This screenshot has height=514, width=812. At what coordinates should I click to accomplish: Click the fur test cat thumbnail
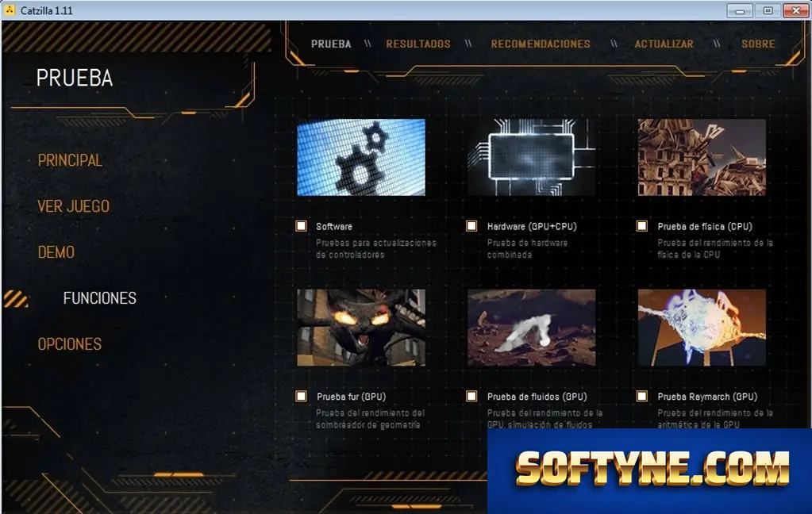[x=361, y=328]
